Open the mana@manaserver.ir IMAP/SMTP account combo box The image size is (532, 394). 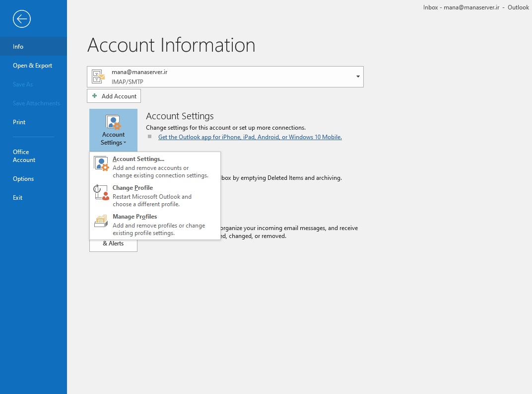point(225,77)
